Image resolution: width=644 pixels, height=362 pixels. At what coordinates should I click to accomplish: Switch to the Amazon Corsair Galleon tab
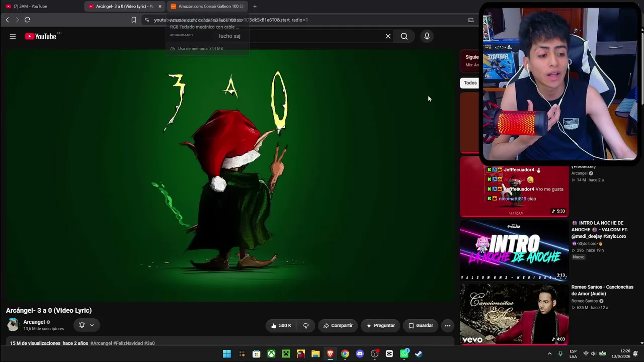coord(207,6)
